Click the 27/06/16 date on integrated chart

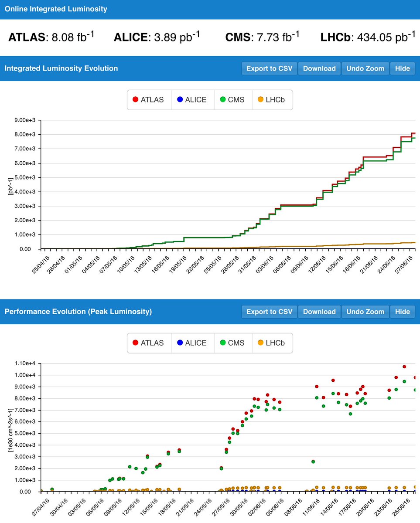pyautogui.click(x=403, y=265)
